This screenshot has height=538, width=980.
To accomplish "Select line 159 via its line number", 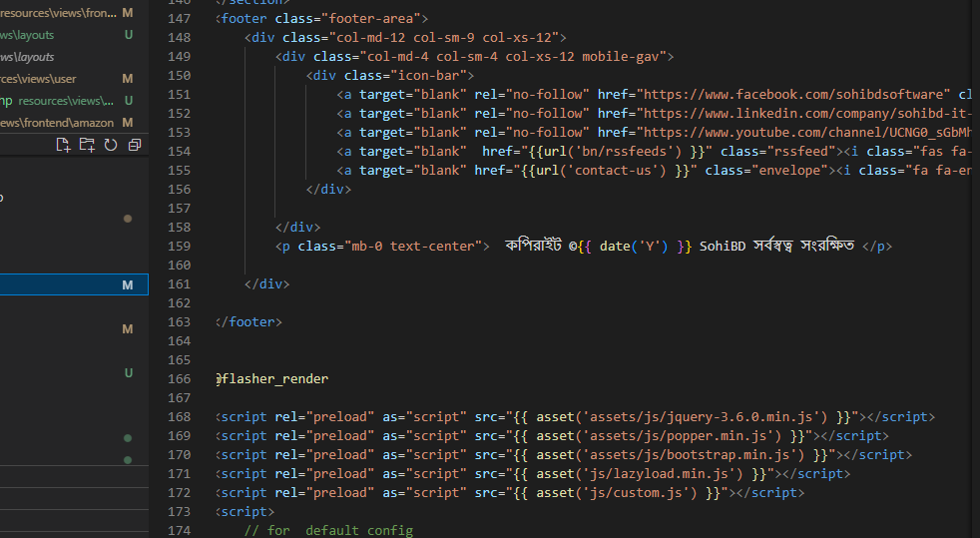I will click(179, 247).
